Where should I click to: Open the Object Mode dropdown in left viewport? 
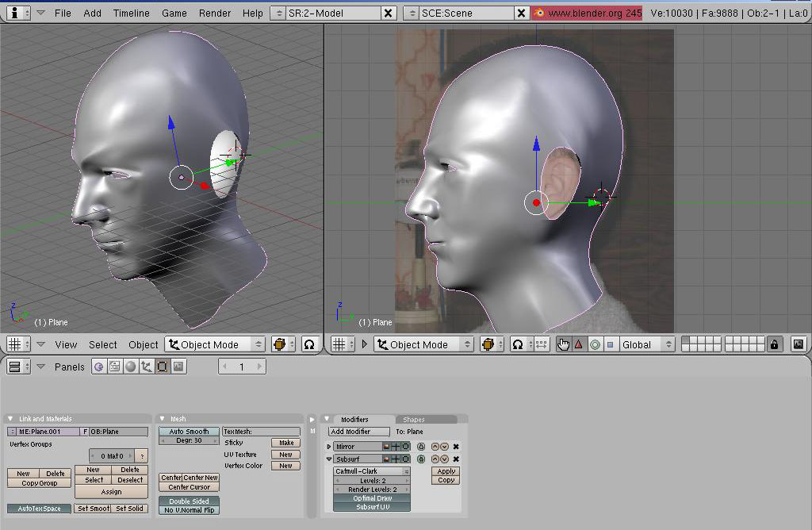215,344
